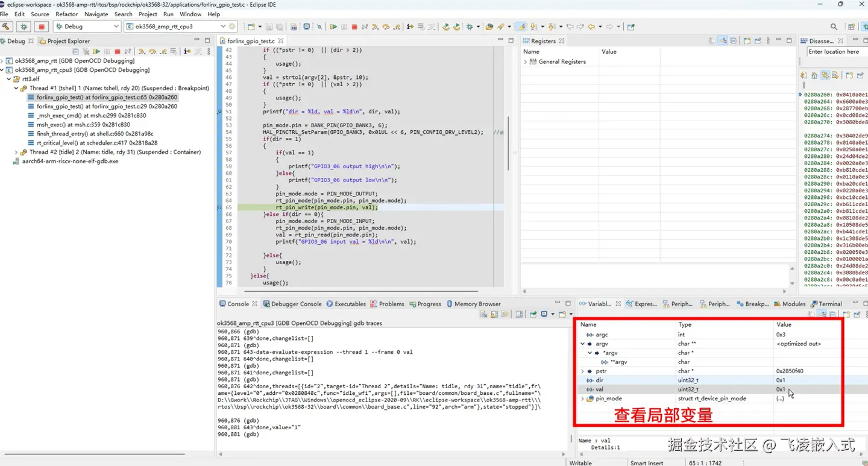Open the Modules view tab

(x=788, y=304)
